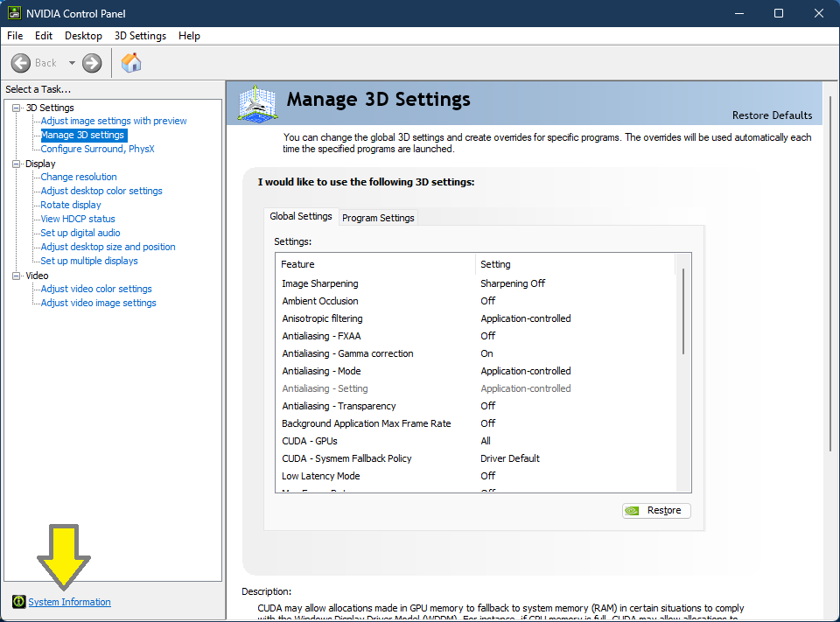
Task: Open the Back history dropdown arrow
Action: (x=72, y=63)
